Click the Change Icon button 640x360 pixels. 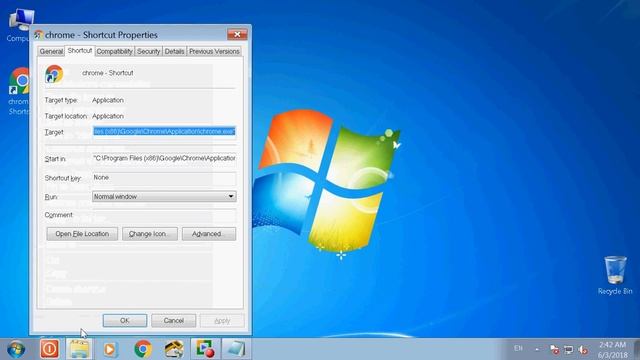point(150,234)
